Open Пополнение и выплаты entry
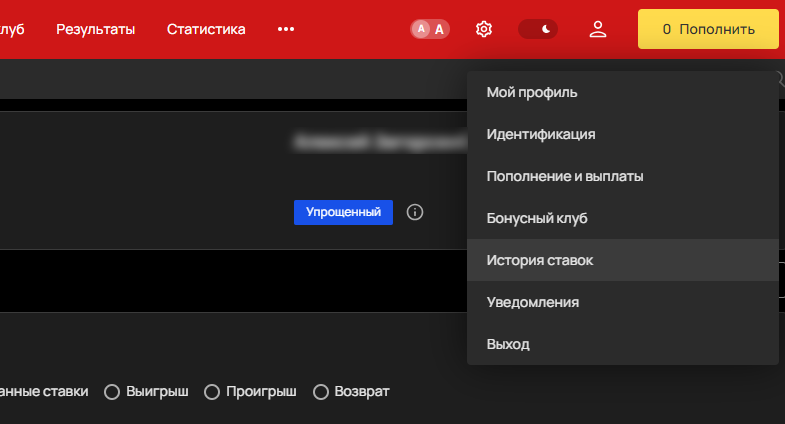785x424 pixels. [x=622, y=176]
